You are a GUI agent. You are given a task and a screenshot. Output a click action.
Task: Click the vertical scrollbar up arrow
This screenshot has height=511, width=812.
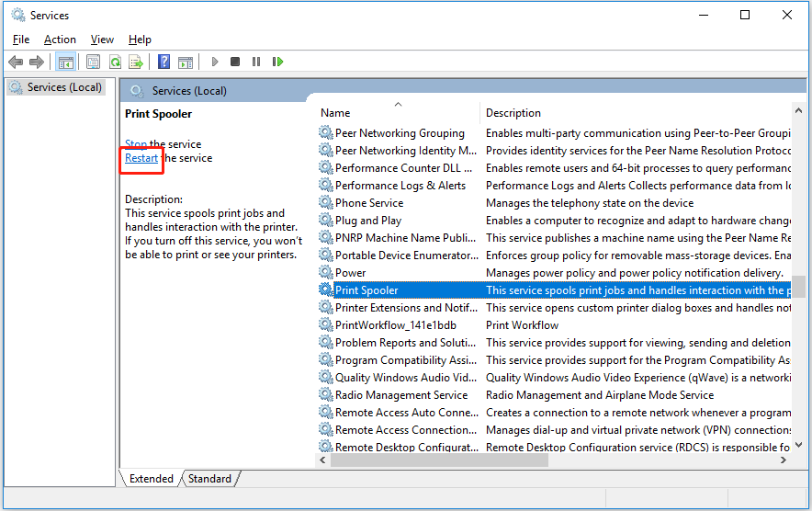coord(798,110)
